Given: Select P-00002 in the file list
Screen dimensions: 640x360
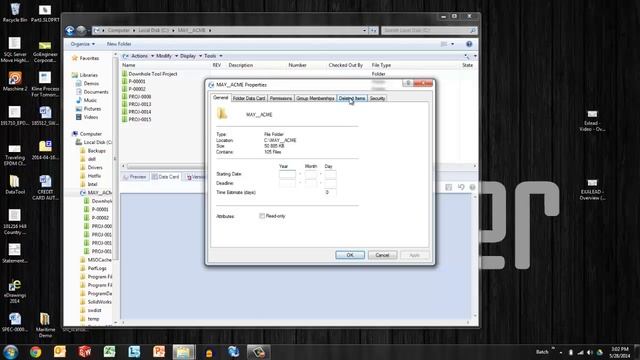Looking at the screenshot, I should point(137,89).
